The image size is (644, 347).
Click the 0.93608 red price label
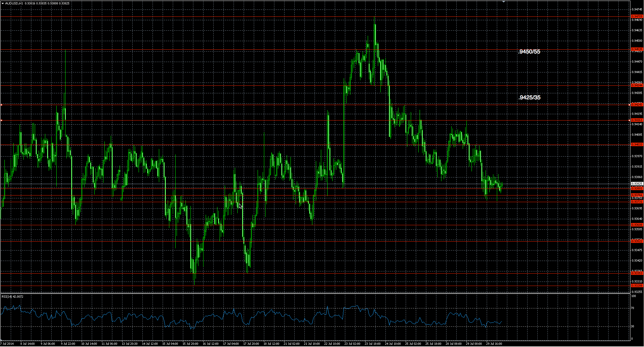(x=636, y=225)
